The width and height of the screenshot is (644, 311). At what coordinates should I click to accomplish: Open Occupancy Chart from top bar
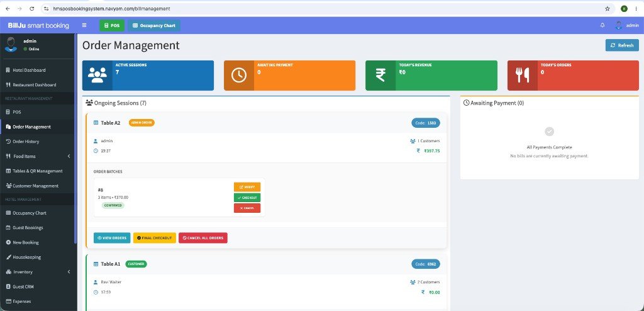[x=154, y=26]
